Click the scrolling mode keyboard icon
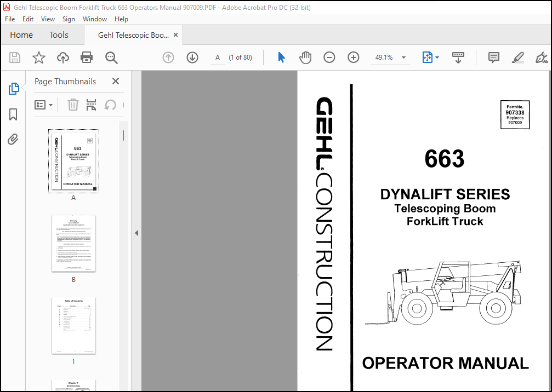This screenshot has width=552, height=392. (458, 57)
